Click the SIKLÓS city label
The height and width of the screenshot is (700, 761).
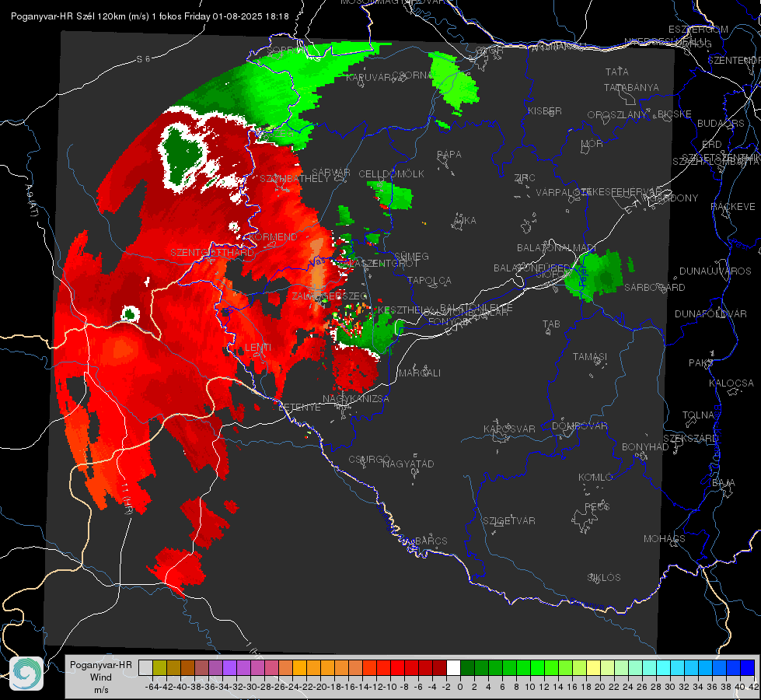604,578
